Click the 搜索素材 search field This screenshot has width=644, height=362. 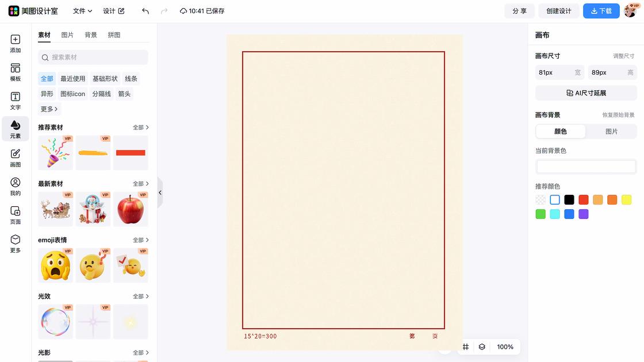coord(93,57)
